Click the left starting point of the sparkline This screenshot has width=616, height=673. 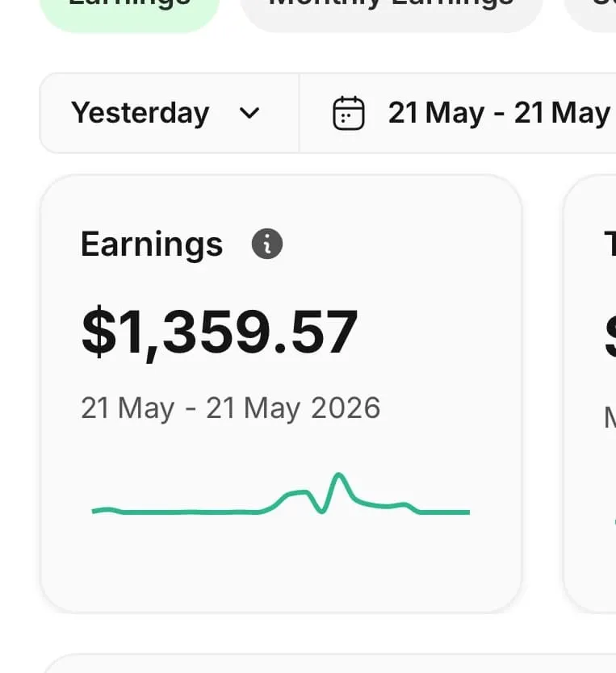click(x=94, y=511)
